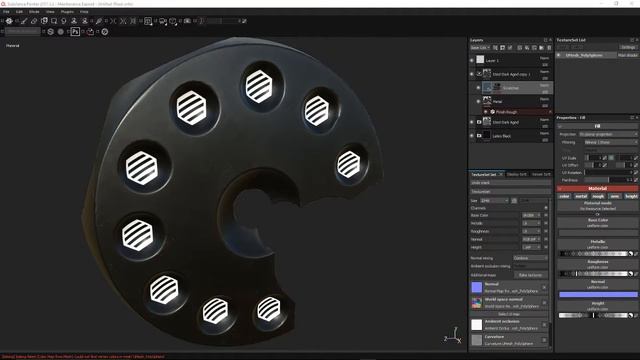Toggle visibility of Steel Dark Aged copy 1

[472, 74]
